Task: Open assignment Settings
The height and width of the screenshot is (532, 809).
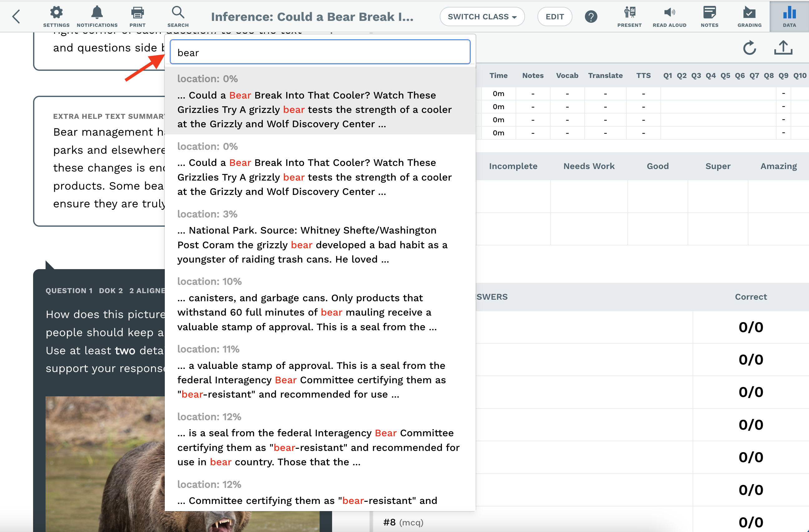Action: 56,16
